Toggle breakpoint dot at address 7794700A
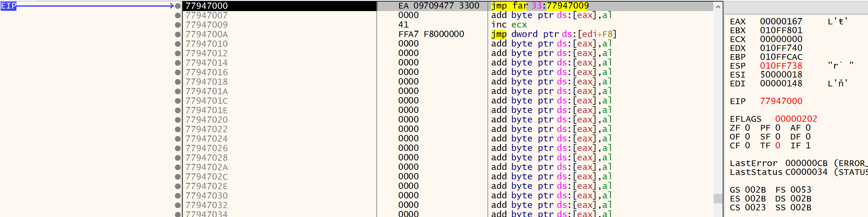 tap(177, 34)
